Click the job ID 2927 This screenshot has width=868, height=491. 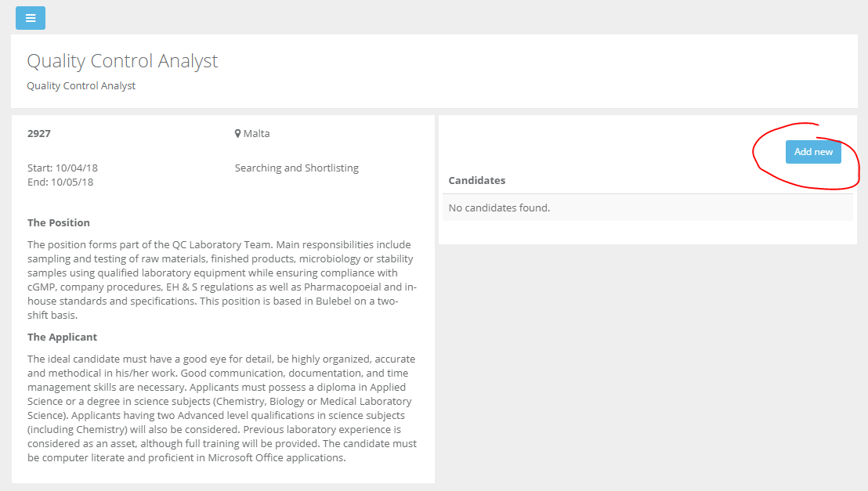(x=38, y=133)
